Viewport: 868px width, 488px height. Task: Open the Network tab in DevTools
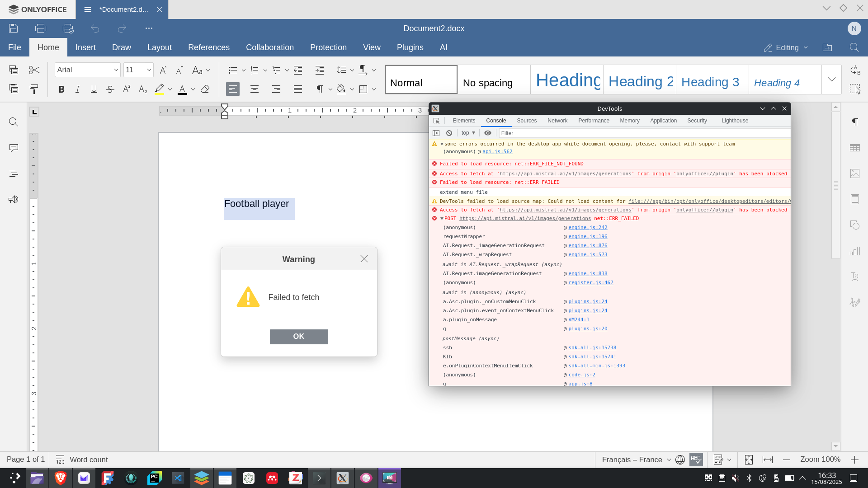click(x=557, y=121)
